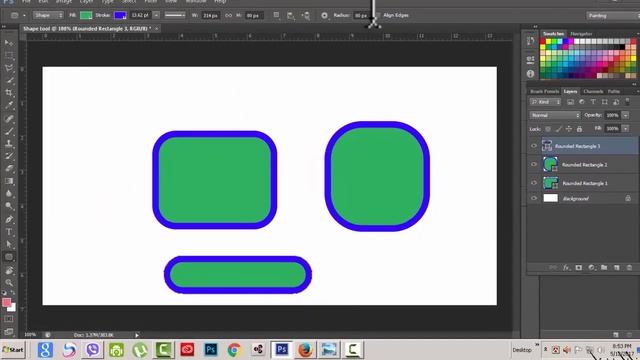
Task: Toggle layer filtering switch
Action: 627,102
